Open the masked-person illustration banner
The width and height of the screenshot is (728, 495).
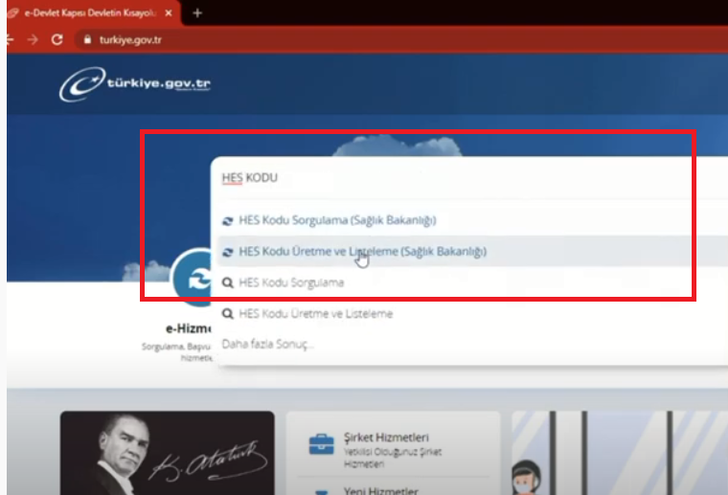point(620,453)
